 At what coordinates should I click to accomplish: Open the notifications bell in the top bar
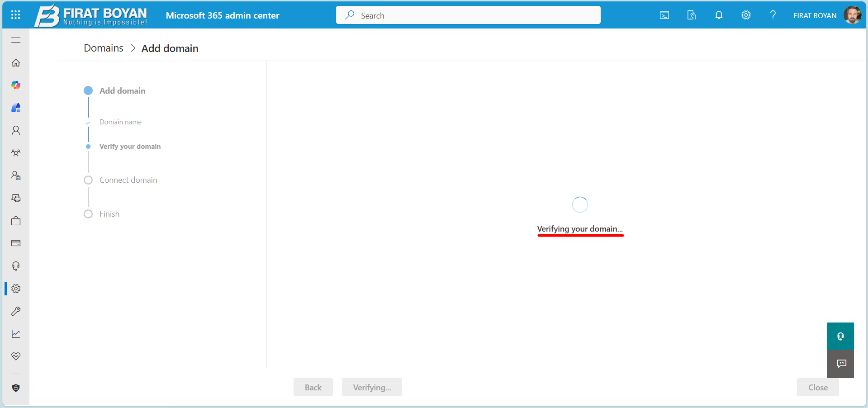[x=719, y=15]
